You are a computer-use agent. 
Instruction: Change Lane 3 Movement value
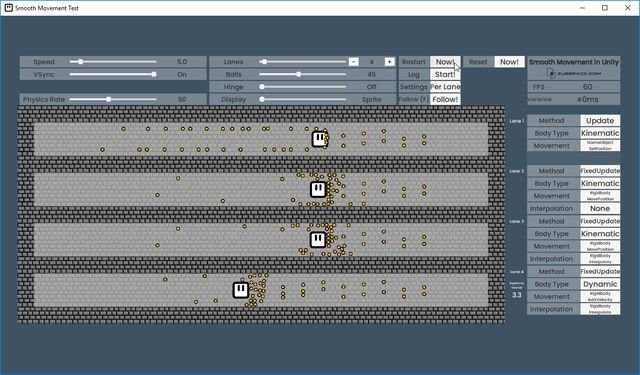(600, 246)
